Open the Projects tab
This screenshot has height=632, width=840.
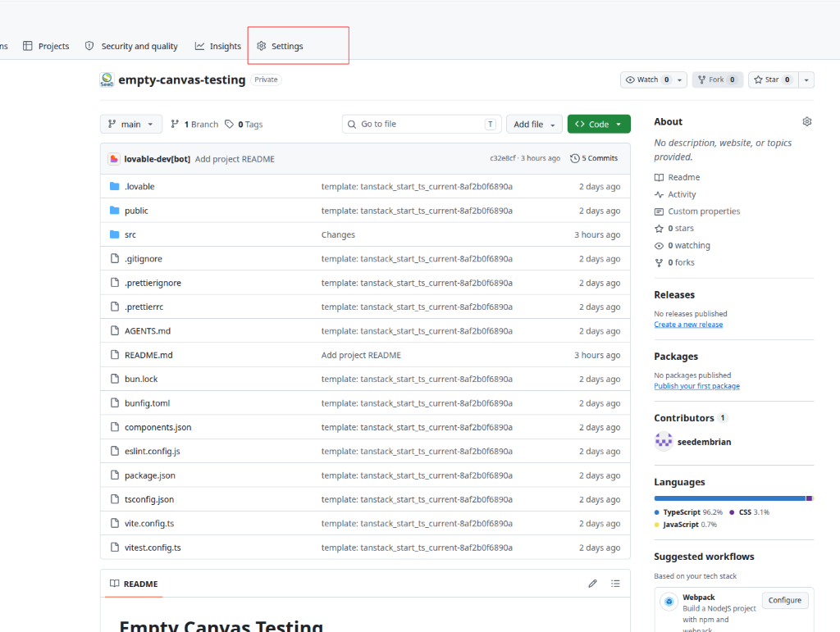pyautogui.click(x=46, y=46)
